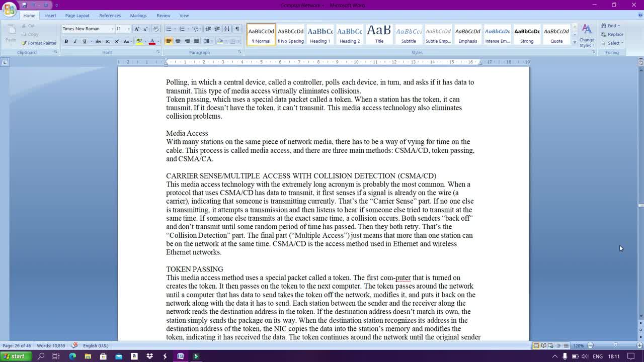Select Center alignment
Viewport: 644px width, 362px height.
178,41
